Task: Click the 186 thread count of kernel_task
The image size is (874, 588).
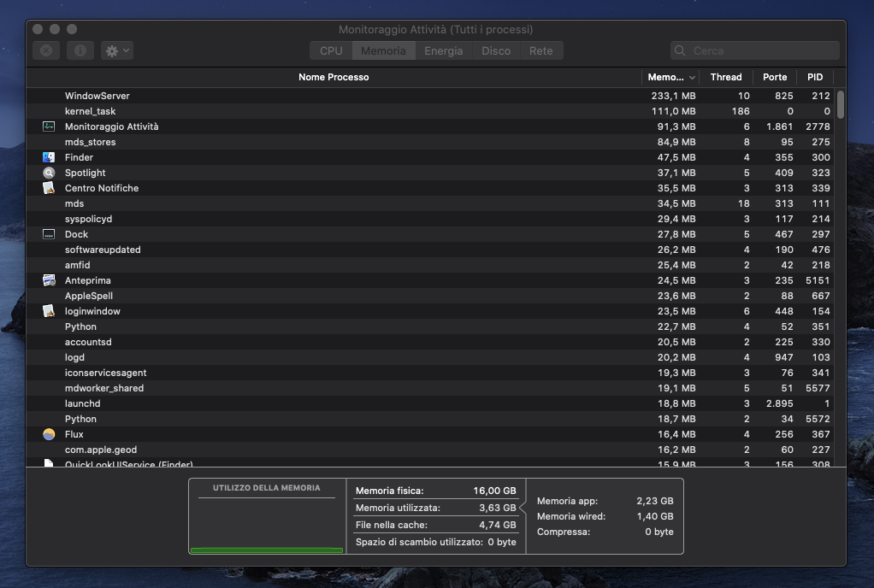Action: click(x=741, y=111)
